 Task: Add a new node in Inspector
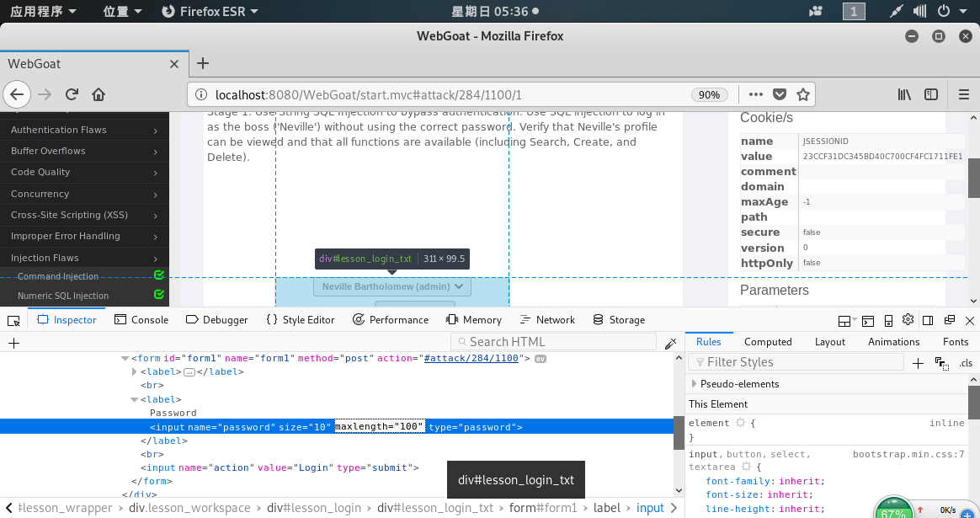coord(13,342)
